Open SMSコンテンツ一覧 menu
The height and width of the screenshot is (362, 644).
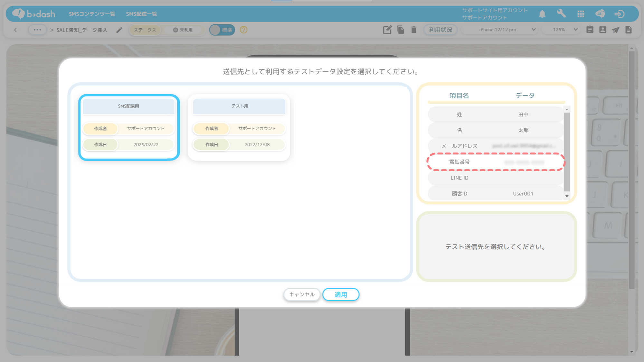click(x=92, y=14)
